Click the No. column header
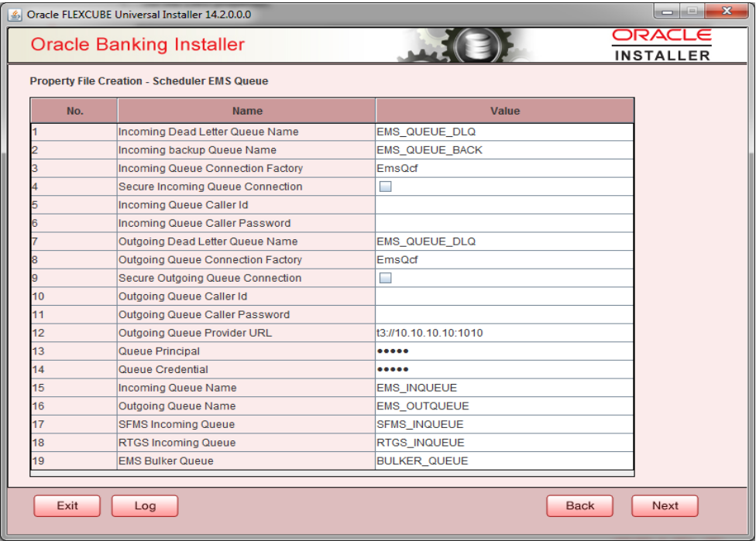756x541 pixels. click(74, 111)
